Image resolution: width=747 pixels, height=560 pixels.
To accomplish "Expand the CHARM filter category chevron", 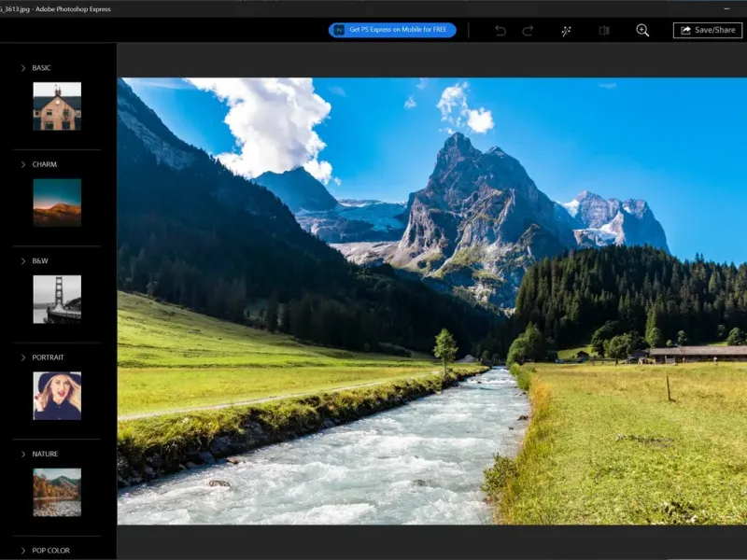I will [22, 164].
